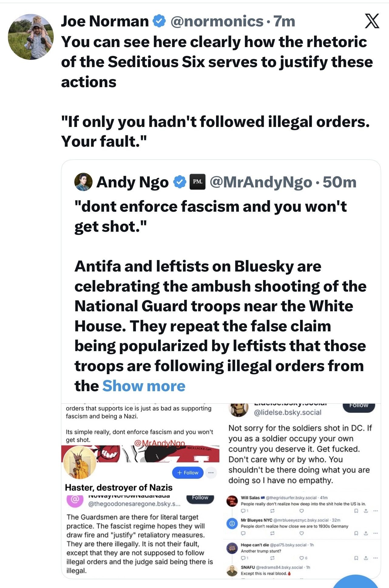
Task: Follow the lidelse.bsky.social account
Action: (359, 406)
